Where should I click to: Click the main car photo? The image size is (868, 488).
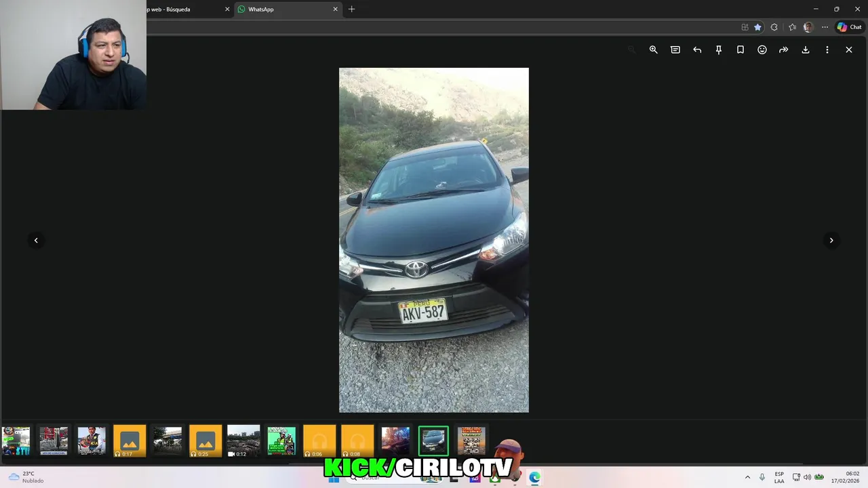(434, 240)
